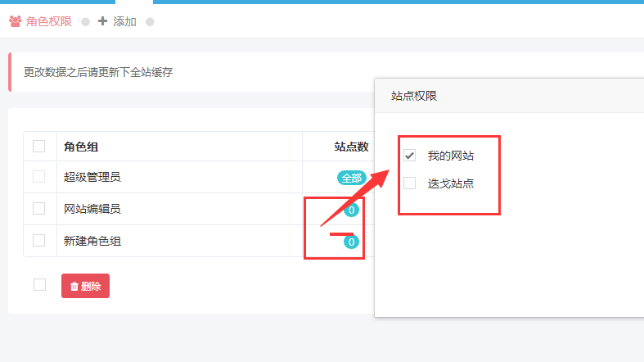644x362 pixels.
Task: Uncheck the 我的网站 checkbox
Action: tap(409, 156)
